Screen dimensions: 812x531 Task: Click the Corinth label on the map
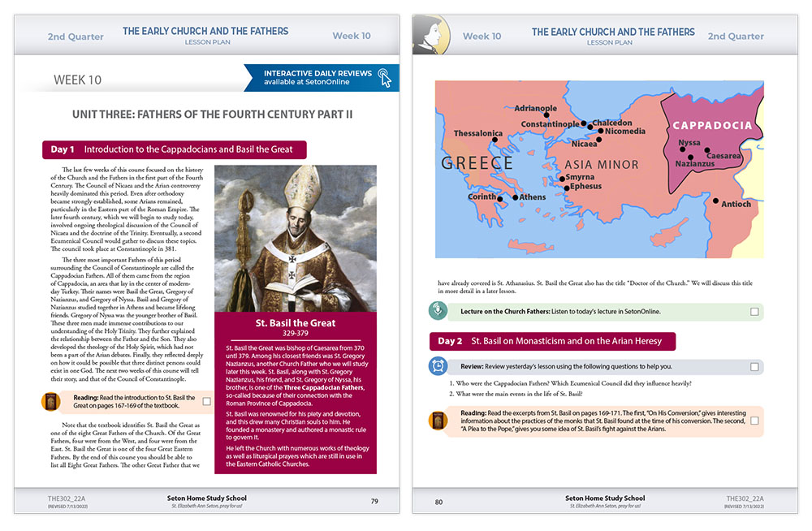482,196
